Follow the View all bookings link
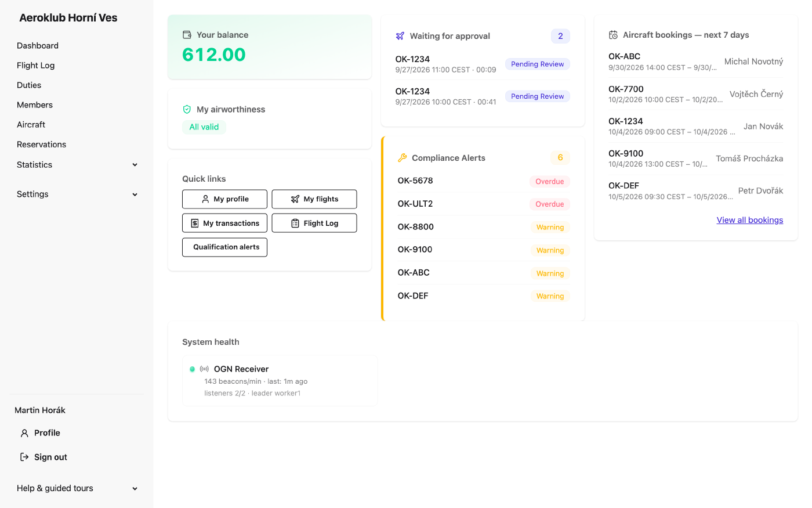 (x=750, y=220)
